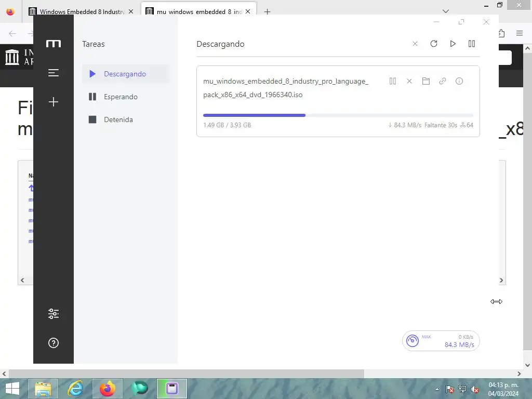Open the Firefox hamburger menu
This screenshot has height=399, width=532.
coord(520,33)
